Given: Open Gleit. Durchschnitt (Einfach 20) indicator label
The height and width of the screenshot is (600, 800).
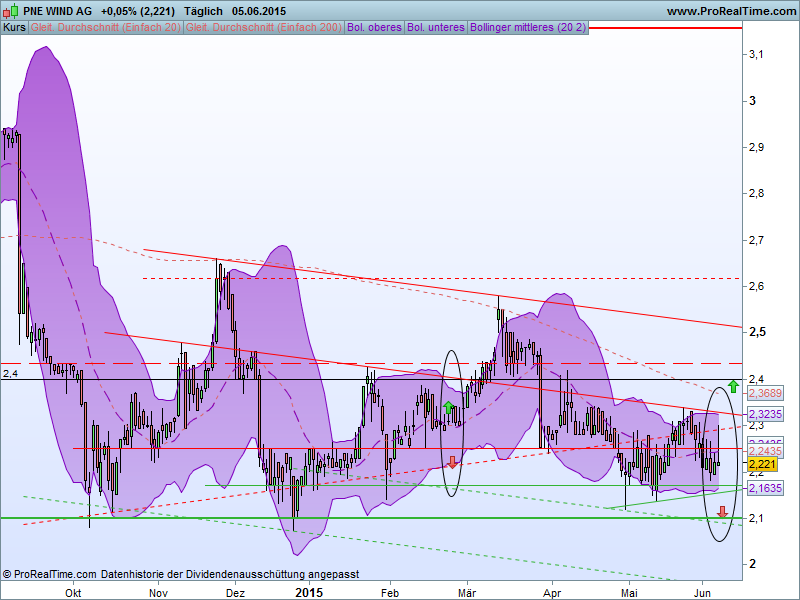Looking at the screenshot, I should [x=106, y=28].
